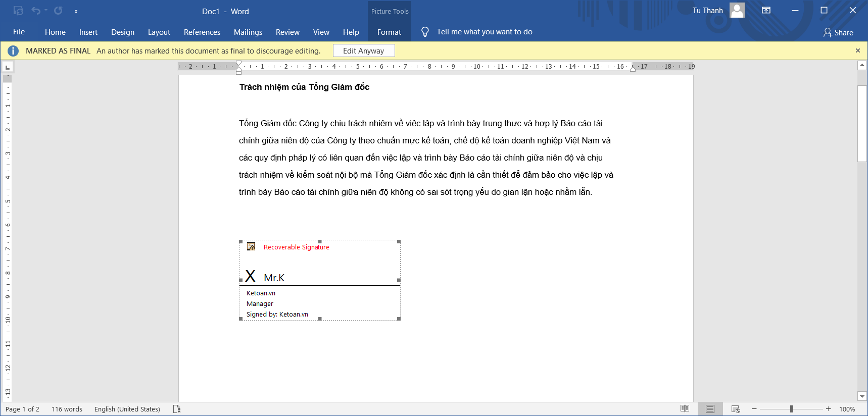Click the info icon in the message bar
The height and width of the screenshot is (416, 868).
coord(13,50)
